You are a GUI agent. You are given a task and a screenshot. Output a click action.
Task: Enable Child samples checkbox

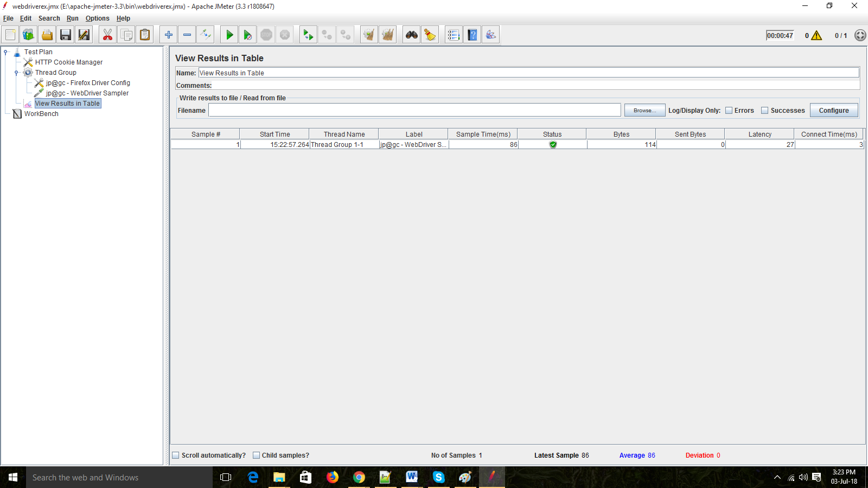click(257, 455)
